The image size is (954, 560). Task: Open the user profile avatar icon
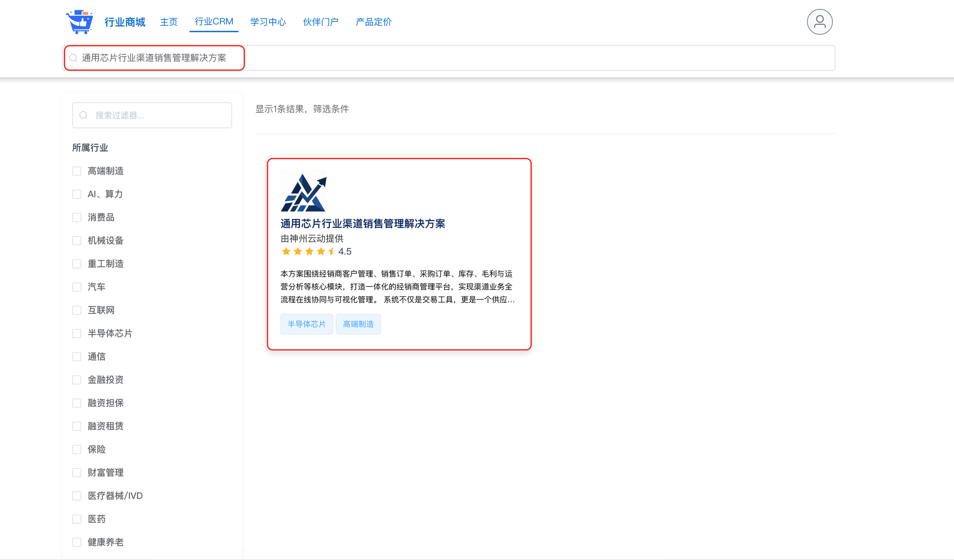point(819,22)
